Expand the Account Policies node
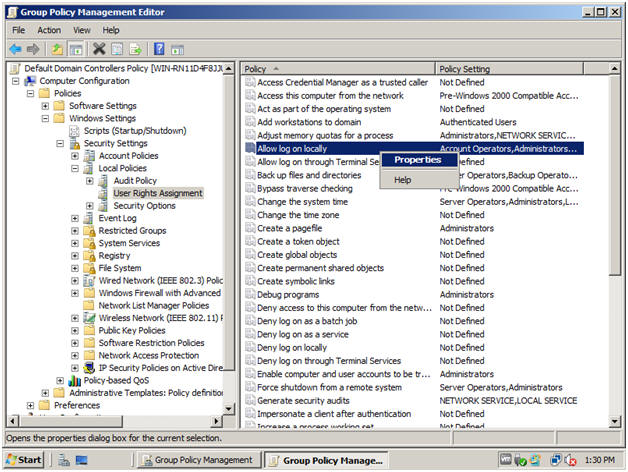 pyautogui.click(x=75, y=156)
